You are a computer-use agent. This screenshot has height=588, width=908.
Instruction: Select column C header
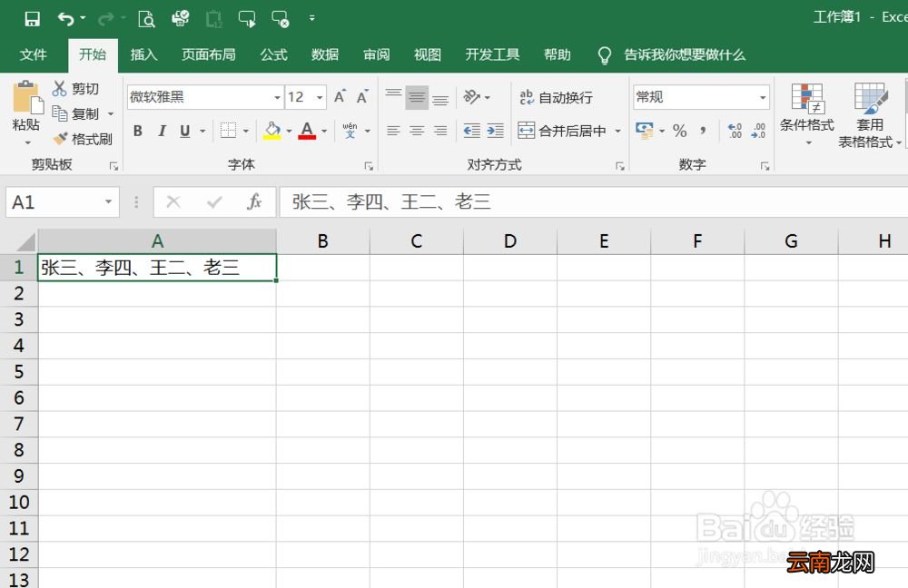pyautogui.click(x=417, y=241)
